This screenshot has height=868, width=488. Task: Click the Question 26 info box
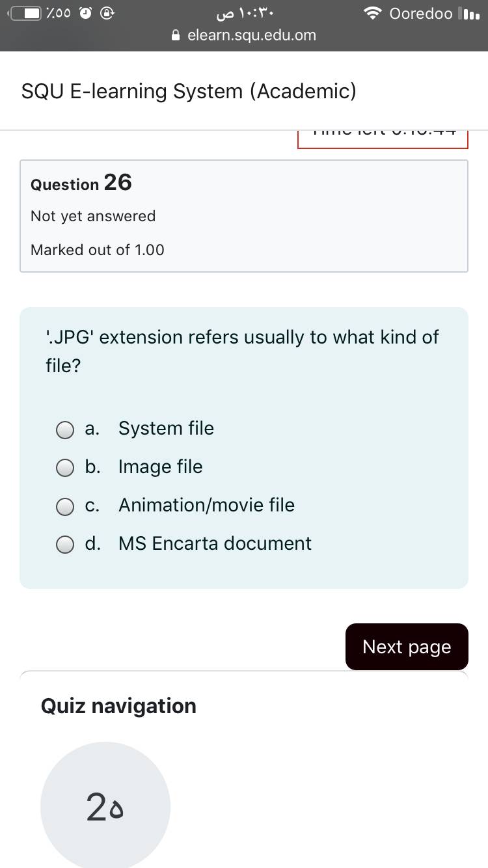pos(244,215)
